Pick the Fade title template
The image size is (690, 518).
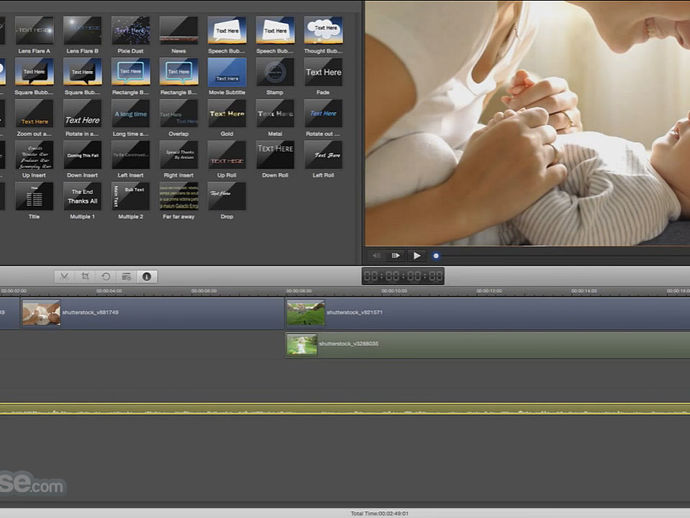(323, 76)
